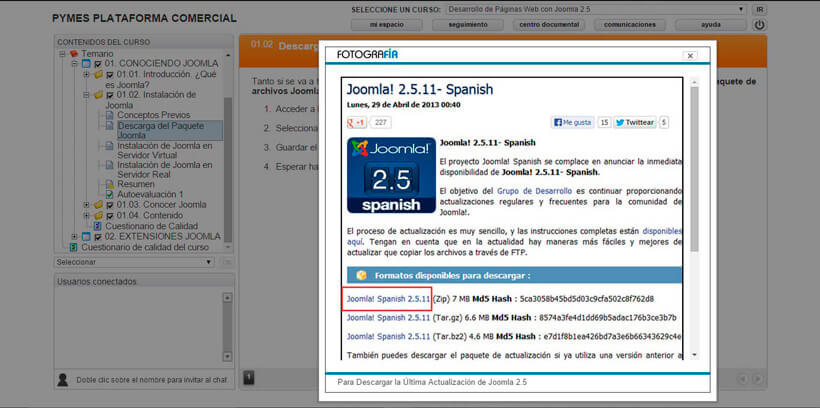Viewport: 820px width, 408px height.
Task: Click the Facebook Me gusta button
Action: coord(572,122)
